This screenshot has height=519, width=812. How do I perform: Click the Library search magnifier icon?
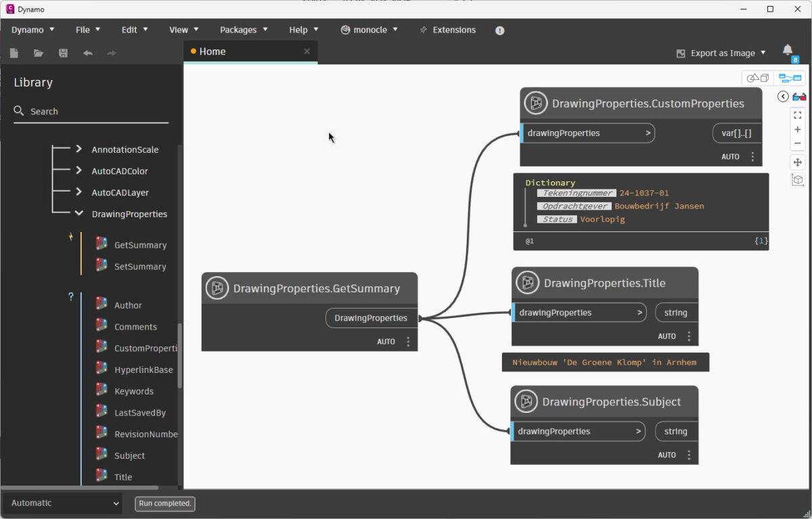click(19, 111)
